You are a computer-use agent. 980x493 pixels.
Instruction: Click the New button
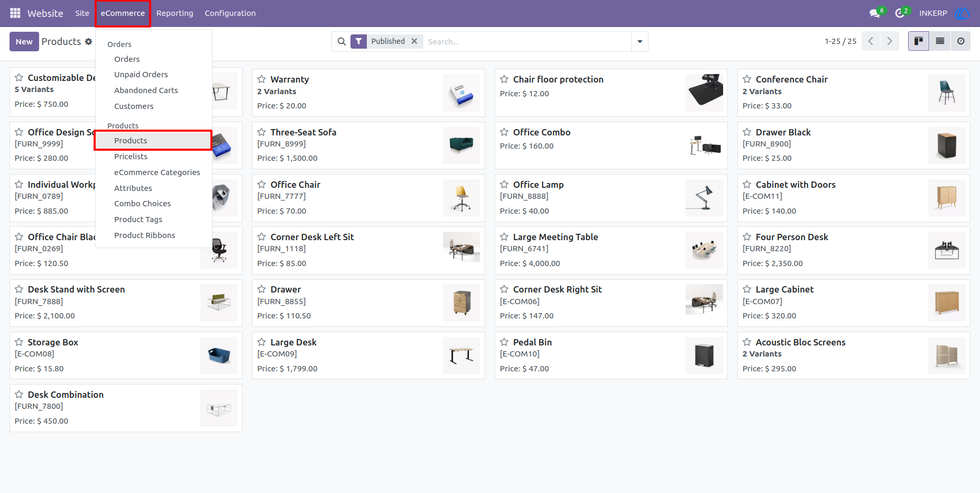pos(24,42)
